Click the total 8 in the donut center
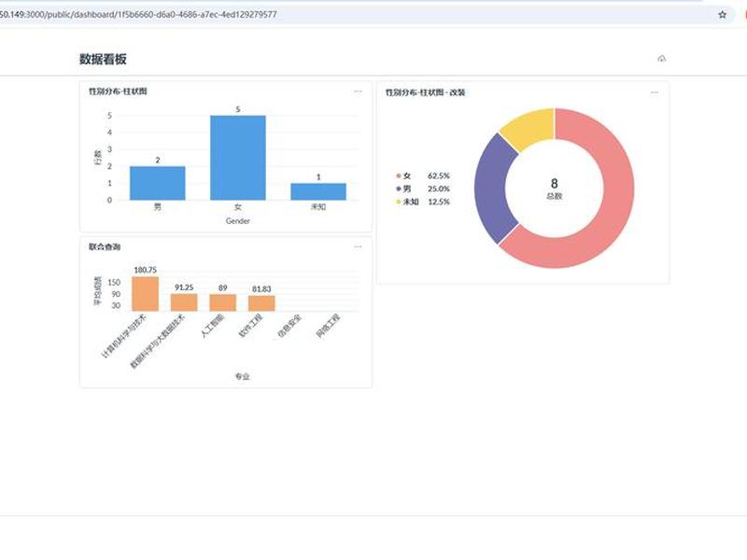This screenshot has height=560, width=747. 554,183
